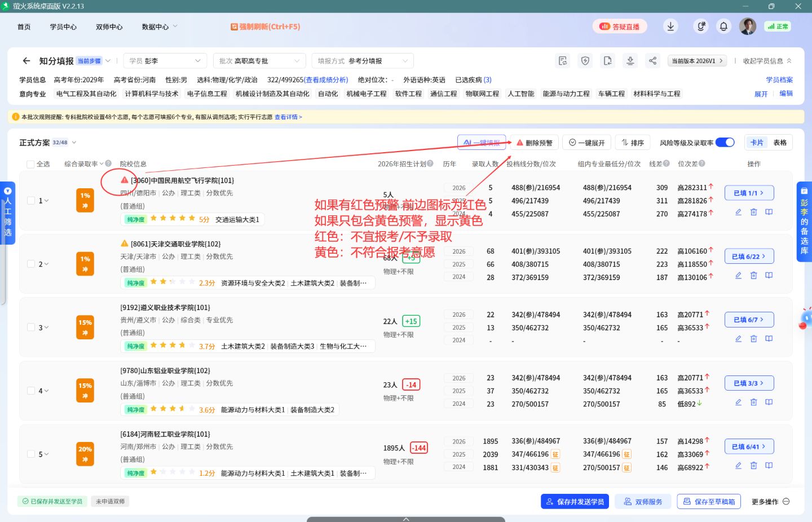The height and width of the screenshot is (522, 812).
Task: Edit the 中国民用航空飞行学院 entry with pencil icon
Action: coord(738,212)
